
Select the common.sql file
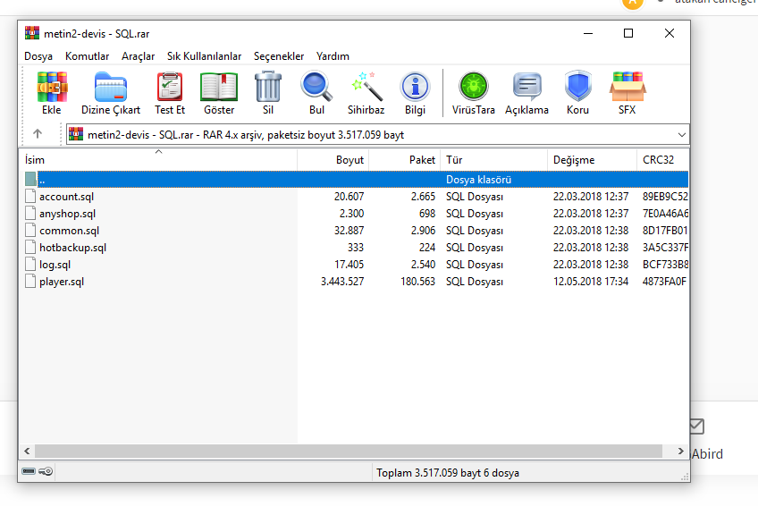(69, 230)
